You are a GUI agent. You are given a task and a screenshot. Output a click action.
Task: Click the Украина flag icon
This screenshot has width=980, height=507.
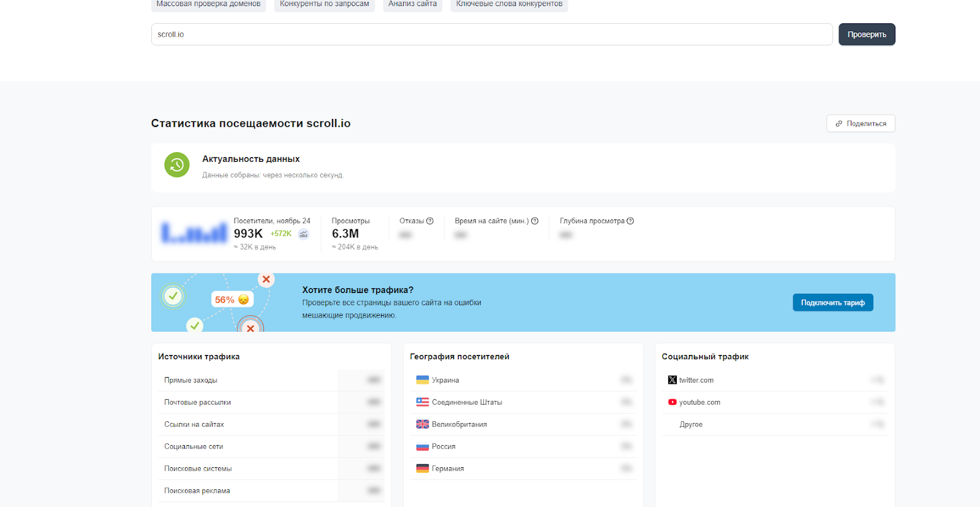[x=423, y=380]
